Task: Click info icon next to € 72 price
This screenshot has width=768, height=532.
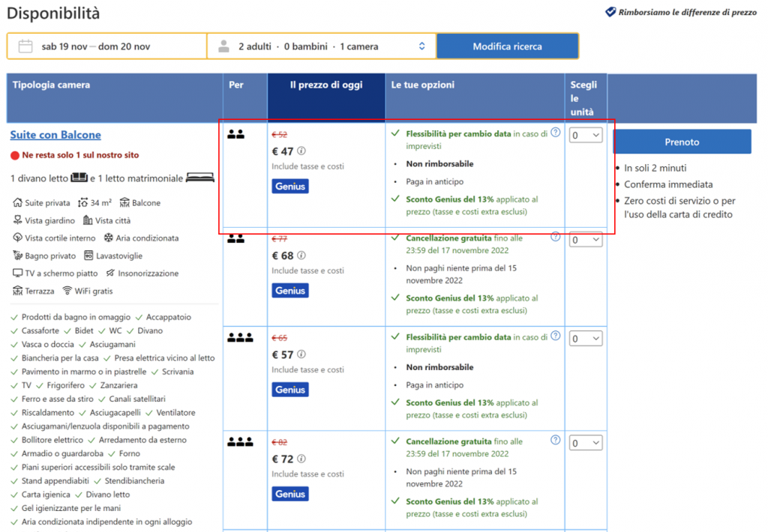Action: coord(301,459)
